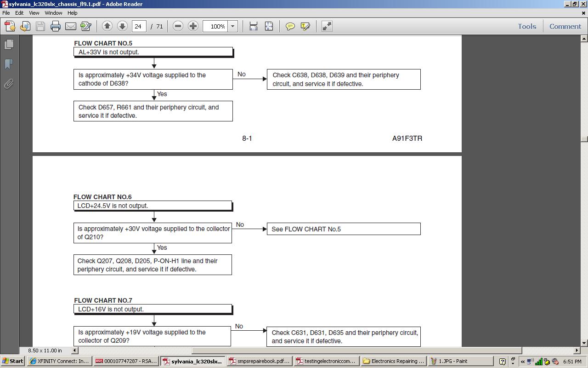Zoom out using the minus button
This screenshot has height=368, width=588.
click(x=178, y=26)
